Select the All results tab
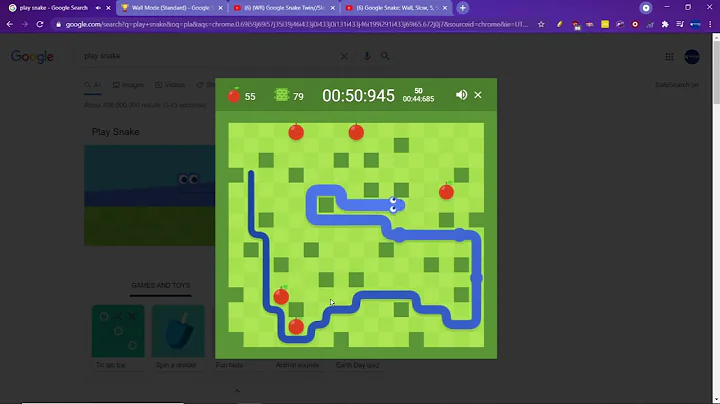Viewport: 720px width, 404px height. (x=93, y=85)
